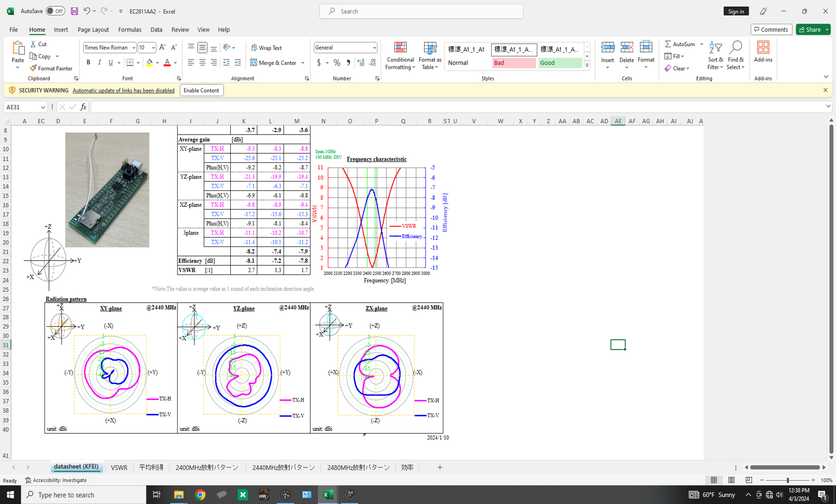Click the Enable Content button

(x=201, y=90)
